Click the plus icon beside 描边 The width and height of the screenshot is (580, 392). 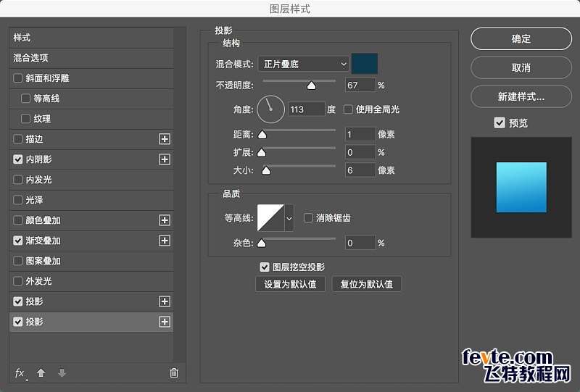(165, 139)
